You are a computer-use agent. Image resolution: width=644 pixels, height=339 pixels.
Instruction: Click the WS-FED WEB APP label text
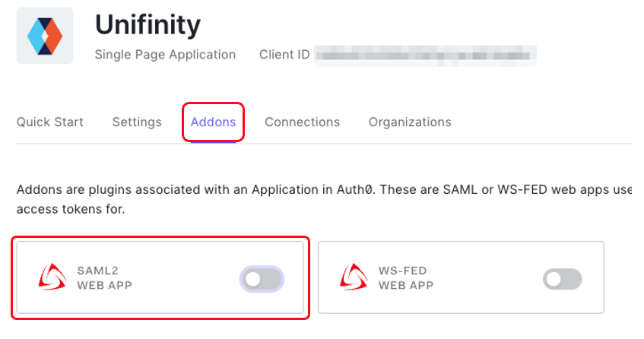[406, 278]
